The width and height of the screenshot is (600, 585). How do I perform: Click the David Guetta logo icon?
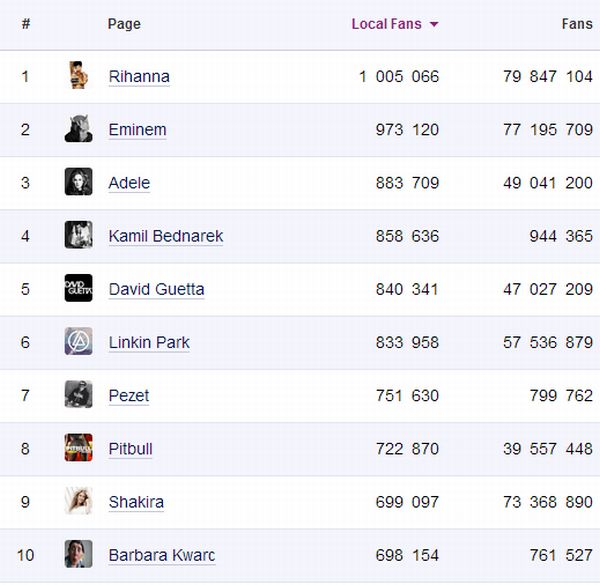pos(78,288)
